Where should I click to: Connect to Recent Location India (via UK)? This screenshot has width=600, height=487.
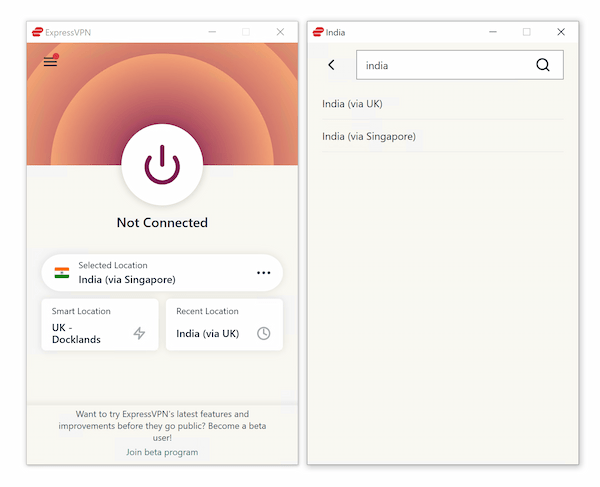tap(224, 324)
